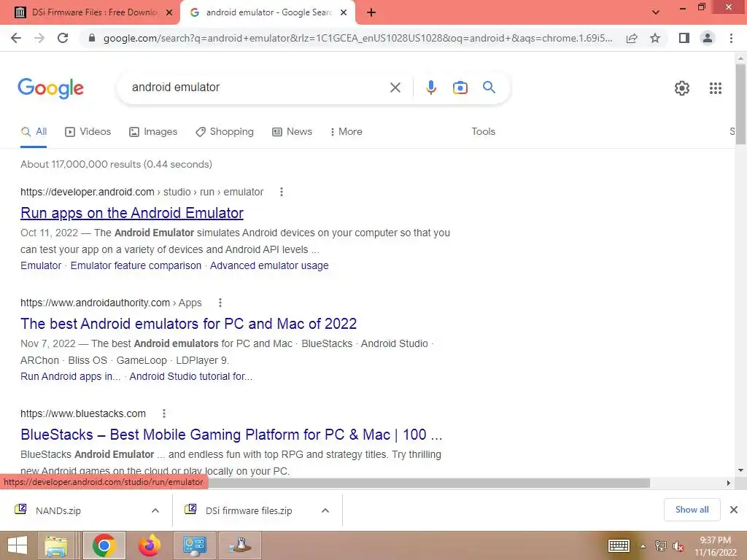Open options for androidauthority.com result
The height and width of the screenshot is (560, 747).
tap(220, 303)
